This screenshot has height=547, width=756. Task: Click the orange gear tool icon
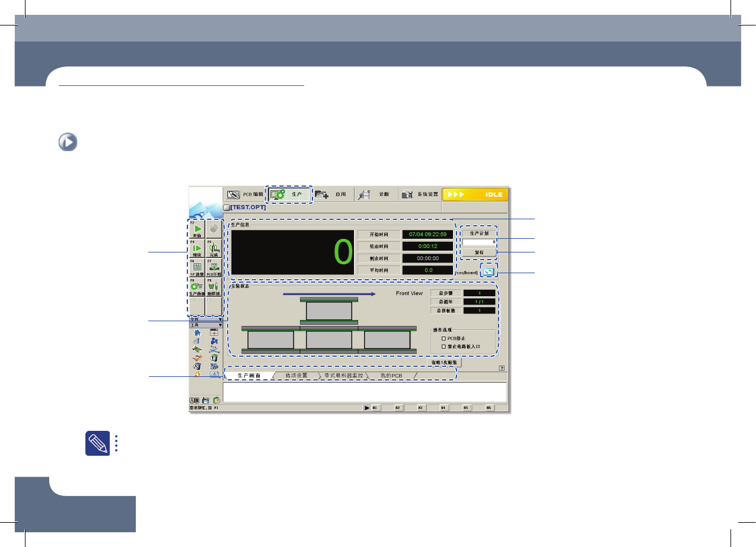tap(198, 375)
